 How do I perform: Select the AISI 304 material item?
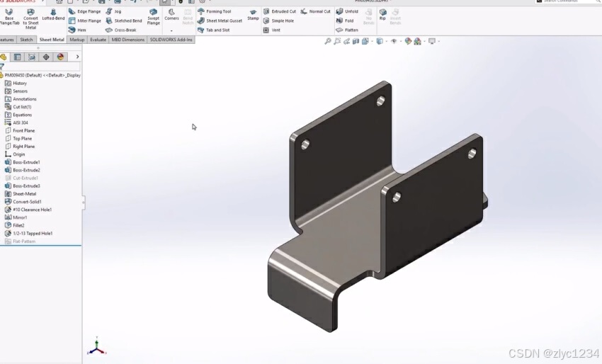click(x=16, y=123)
